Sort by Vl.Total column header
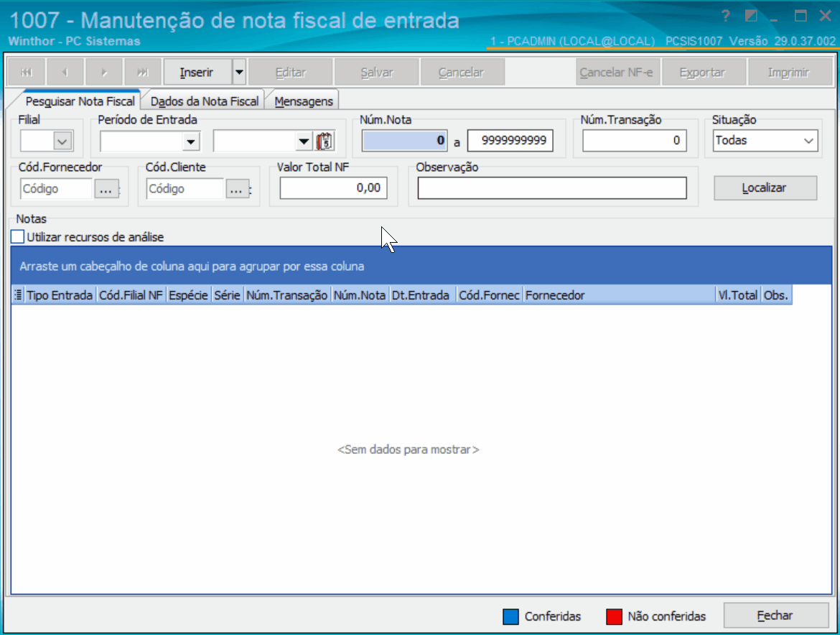The height and width of the screenshot is (635, 840). pyautogui.click(x=738, y=295)
